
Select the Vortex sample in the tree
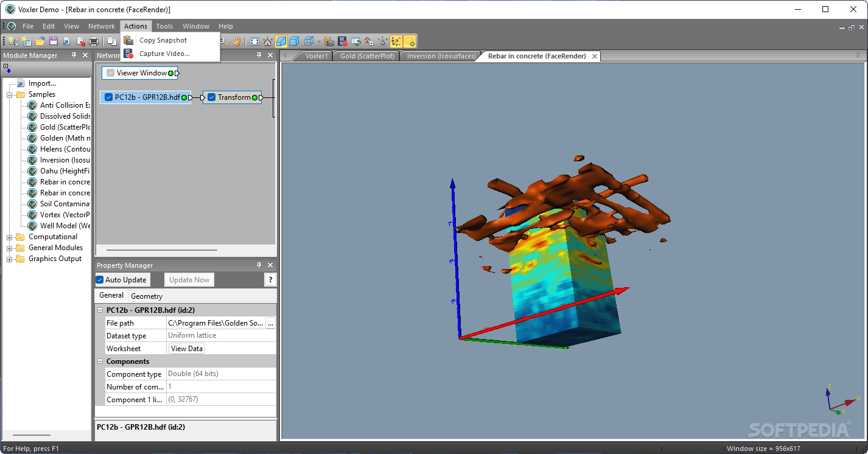65,215
